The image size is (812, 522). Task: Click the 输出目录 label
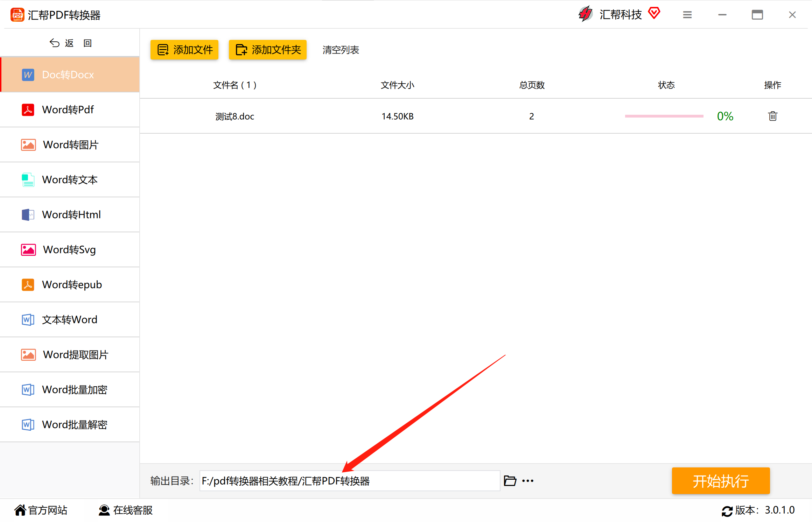172,481
